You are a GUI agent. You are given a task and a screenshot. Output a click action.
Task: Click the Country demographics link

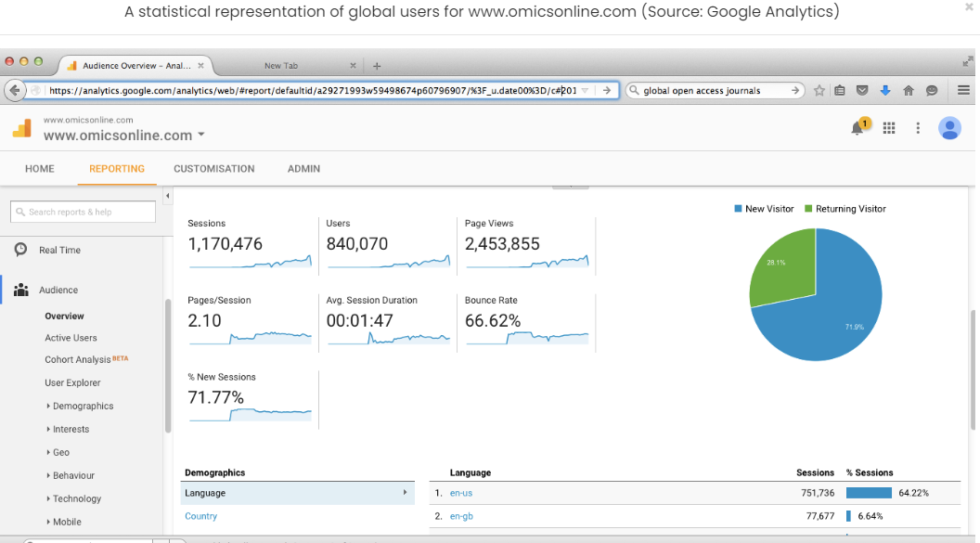point(201,516)
